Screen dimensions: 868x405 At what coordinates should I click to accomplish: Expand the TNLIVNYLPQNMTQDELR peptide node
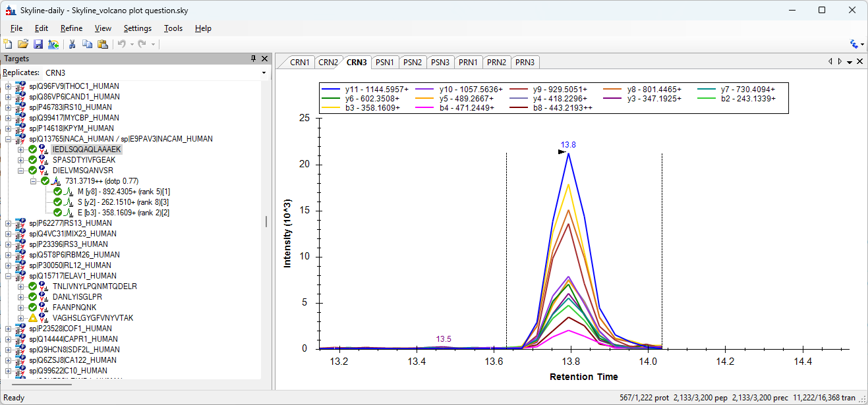(x=21, y=286)
